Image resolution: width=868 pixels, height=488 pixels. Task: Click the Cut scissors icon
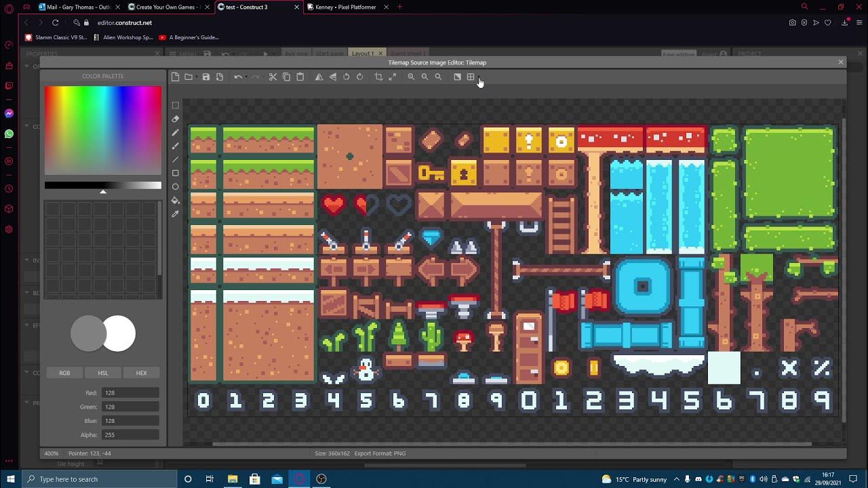point(273,77)
